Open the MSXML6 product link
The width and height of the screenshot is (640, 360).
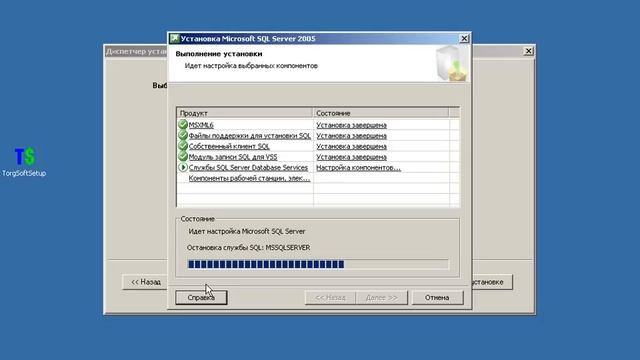(x=201, y=125)
